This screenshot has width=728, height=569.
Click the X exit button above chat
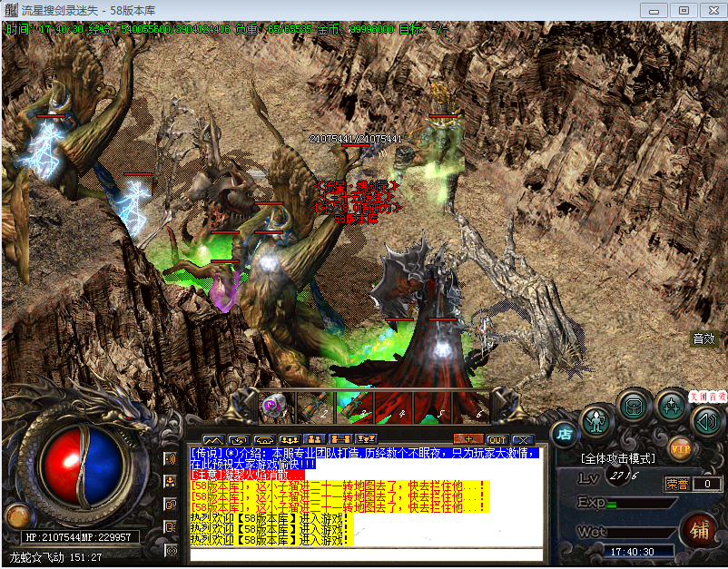pyautogui.click(x=523, y=439)
